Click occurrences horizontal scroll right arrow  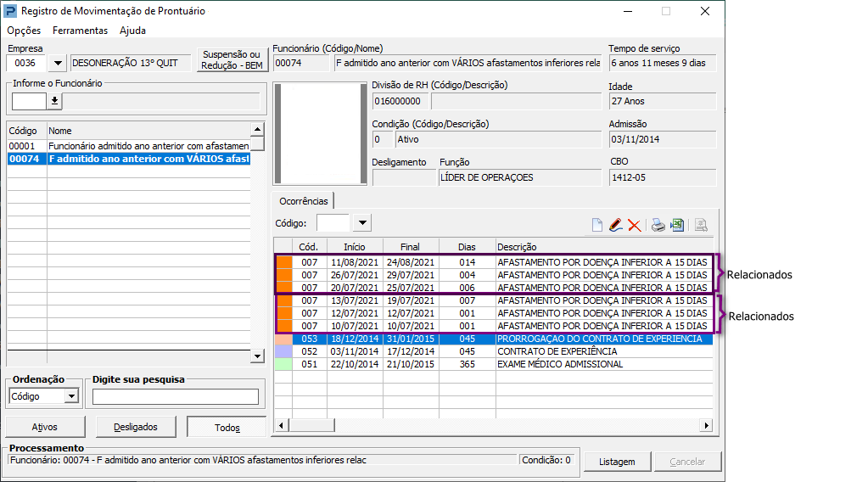(x=706, y=425)
